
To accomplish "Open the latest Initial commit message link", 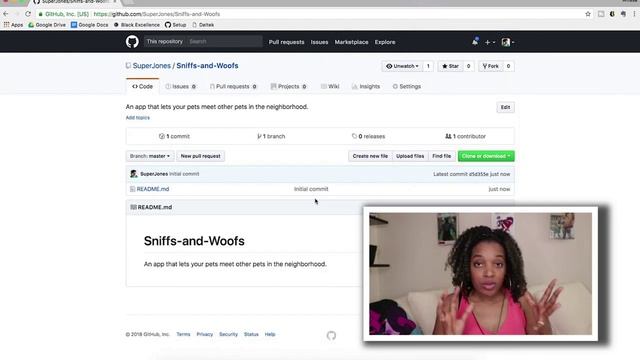I will 184,174.
